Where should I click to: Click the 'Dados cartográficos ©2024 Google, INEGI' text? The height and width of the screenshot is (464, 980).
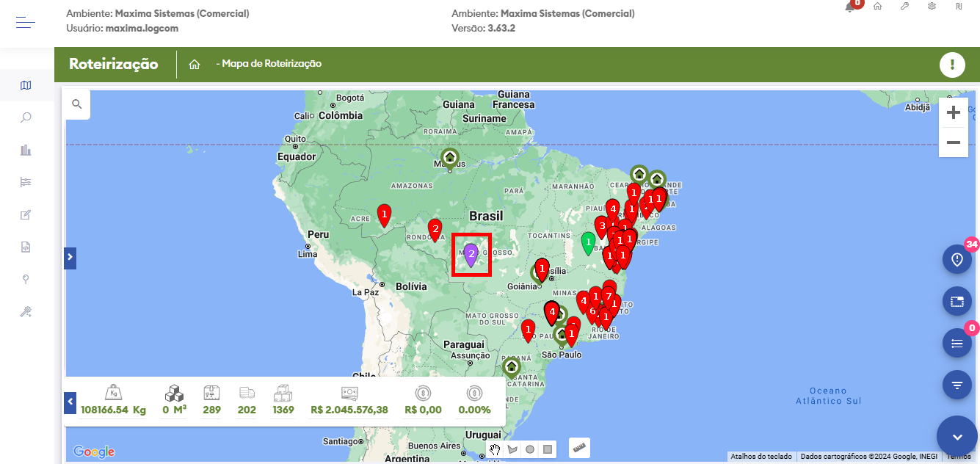coord(869,457)
